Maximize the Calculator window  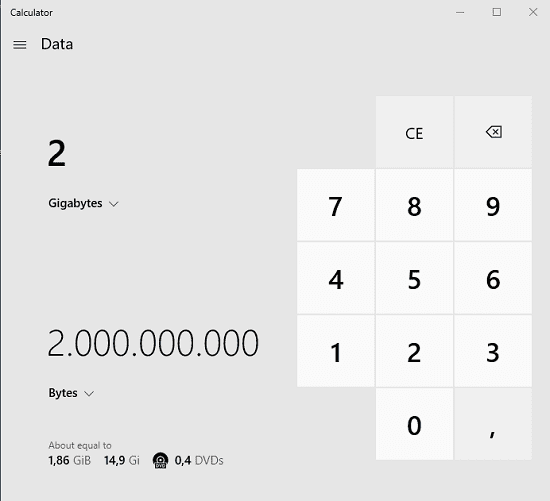click(497, 12)
